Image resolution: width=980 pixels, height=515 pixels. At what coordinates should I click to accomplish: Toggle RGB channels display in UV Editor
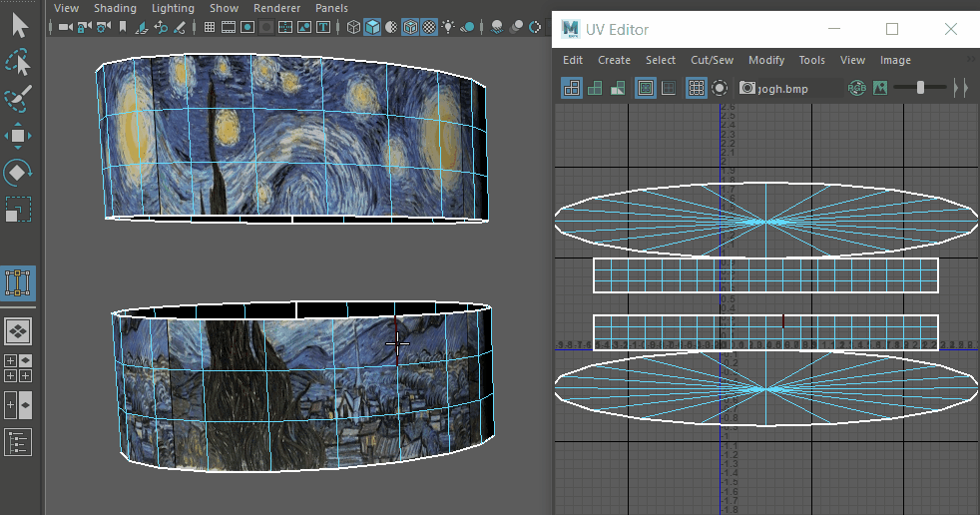(857, 89)
